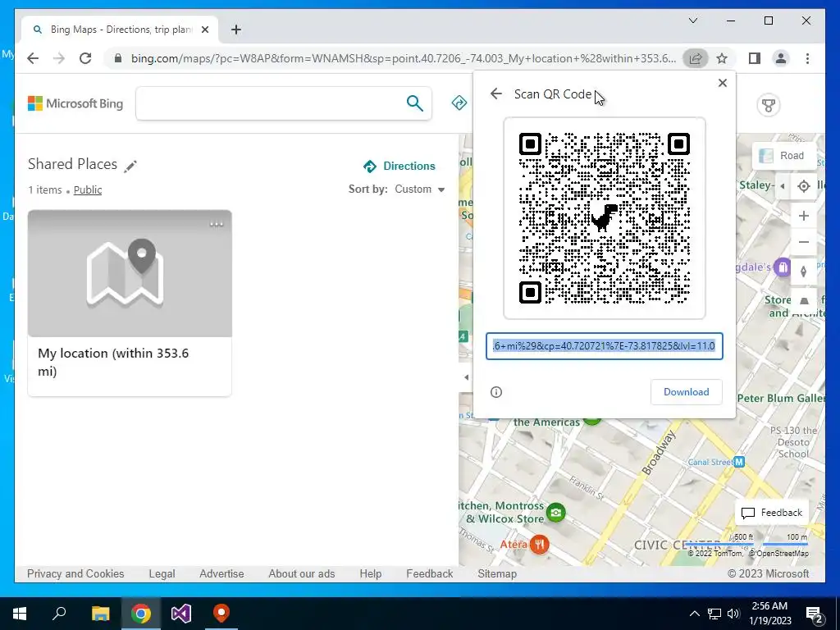Open the Sitemap footer link

tap(497, 573)
